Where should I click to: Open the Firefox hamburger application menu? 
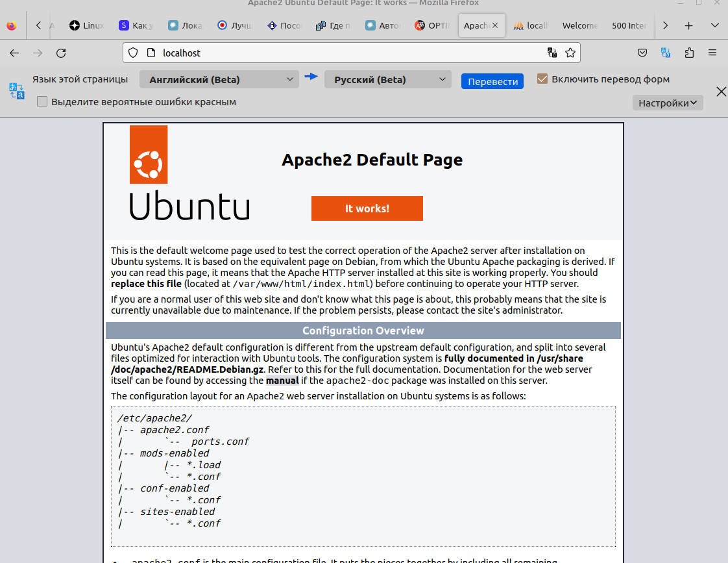pos(712,53)
